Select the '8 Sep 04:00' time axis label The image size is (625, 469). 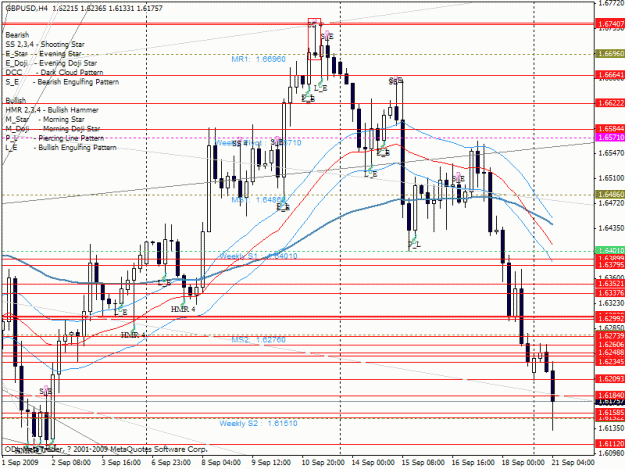(x=221, y=463)
